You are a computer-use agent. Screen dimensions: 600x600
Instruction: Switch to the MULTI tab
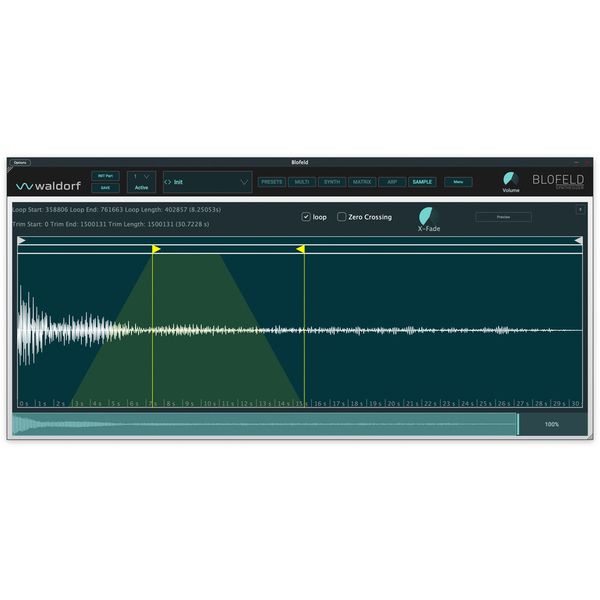[x=302, y=182]
